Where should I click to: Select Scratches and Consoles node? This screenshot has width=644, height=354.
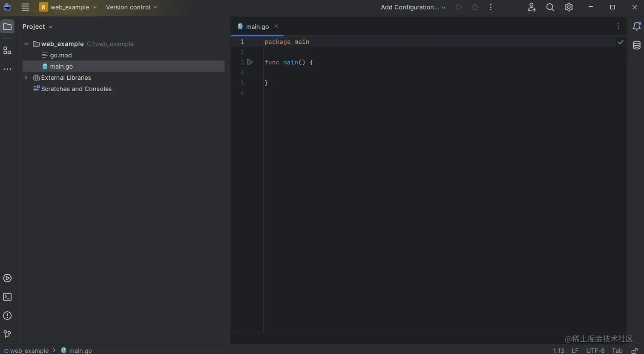(x=76, y=89)
